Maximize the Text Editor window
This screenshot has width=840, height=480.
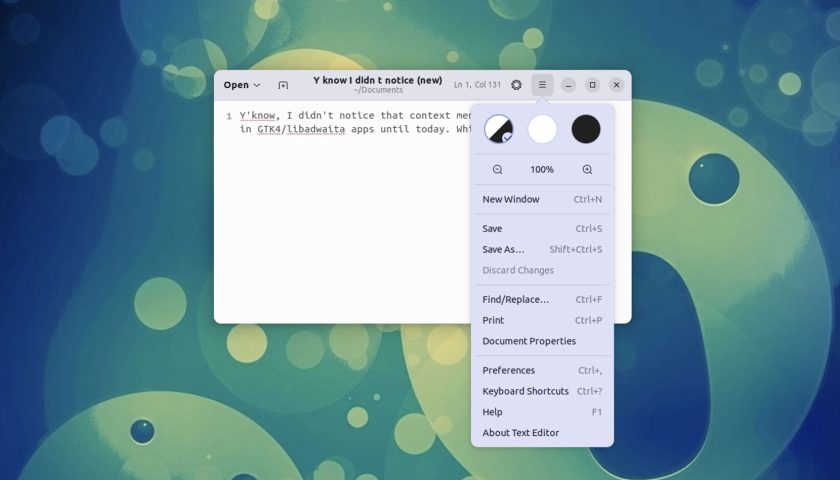tap(592, 85)
